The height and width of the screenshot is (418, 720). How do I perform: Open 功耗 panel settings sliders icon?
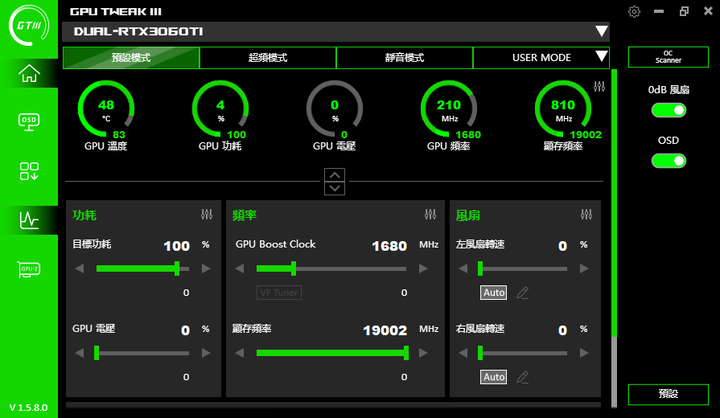pos(207,215)
